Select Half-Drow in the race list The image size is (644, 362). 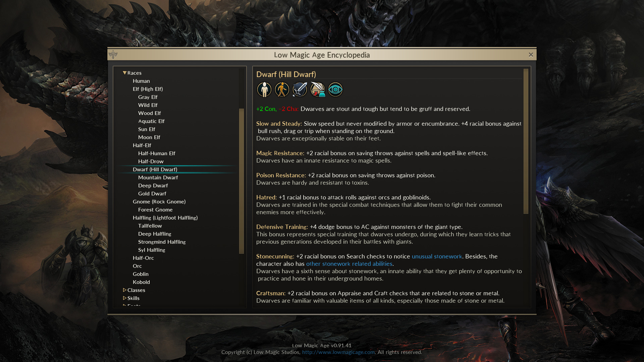(151, 161)
